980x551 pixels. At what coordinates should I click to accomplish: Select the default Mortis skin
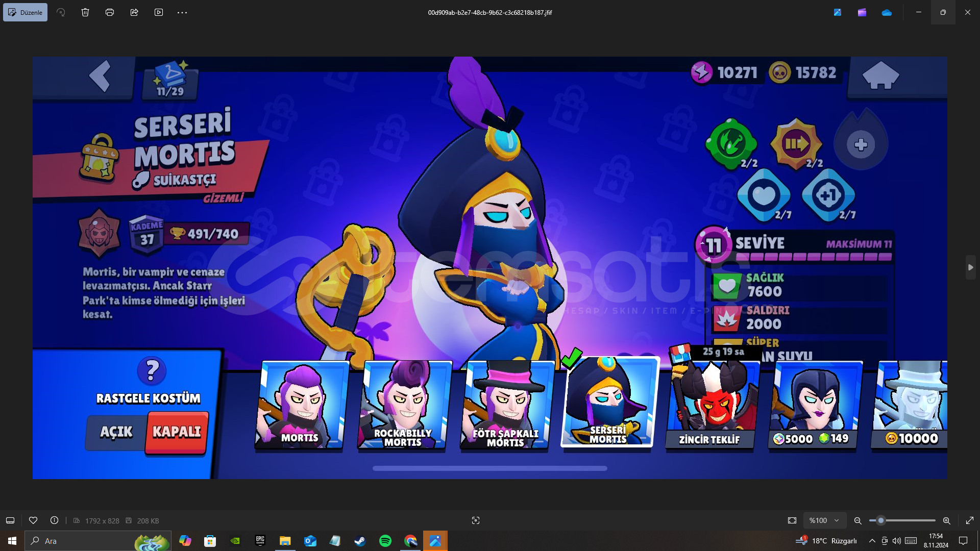302,405
